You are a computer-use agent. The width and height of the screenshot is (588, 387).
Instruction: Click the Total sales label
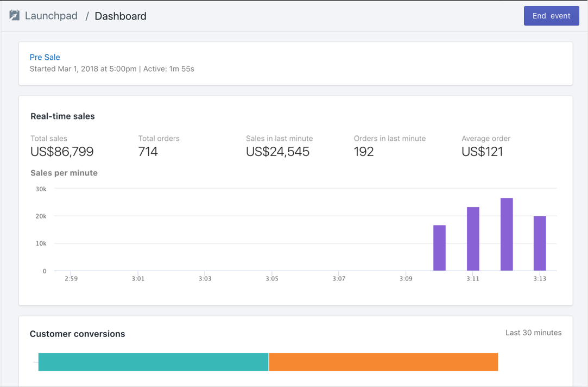tap(49, 139)
